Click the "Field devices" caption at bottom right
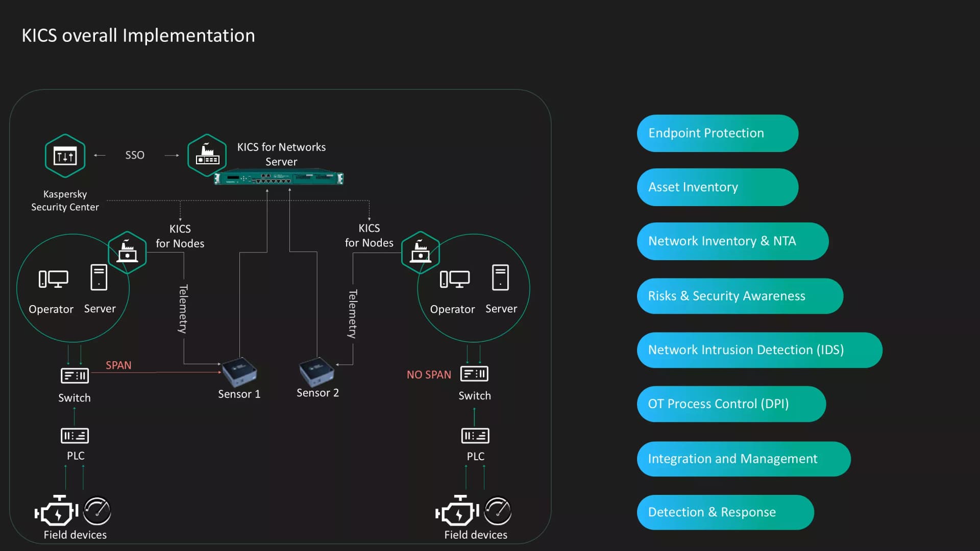980x551 pixels. [x=476, y=535]
